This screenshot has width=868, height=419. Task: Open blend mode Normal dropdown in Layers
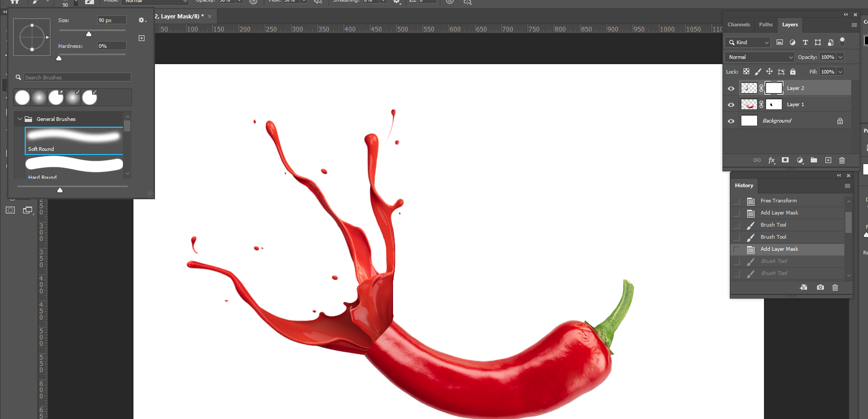coord(760,57)
